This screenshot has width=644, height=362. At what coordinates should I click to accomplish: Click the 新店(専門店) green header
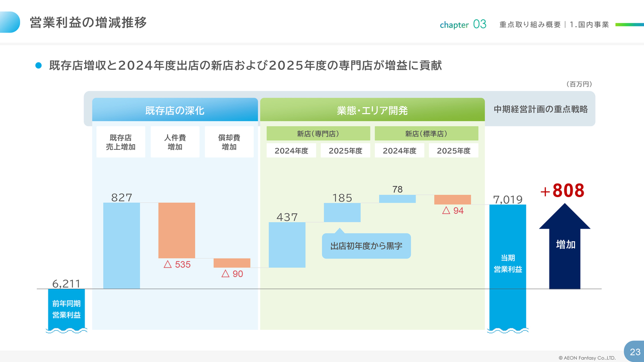(x=318, y=134)
